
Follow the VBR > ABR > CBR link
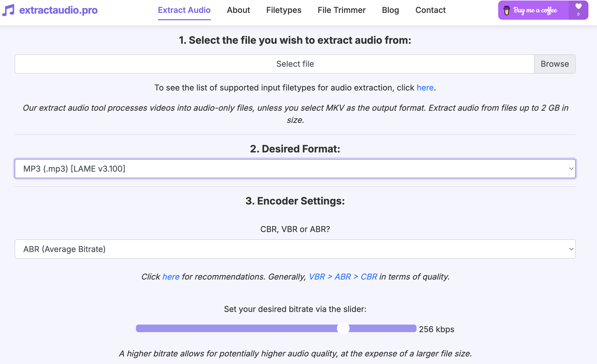tap(343, 277)
